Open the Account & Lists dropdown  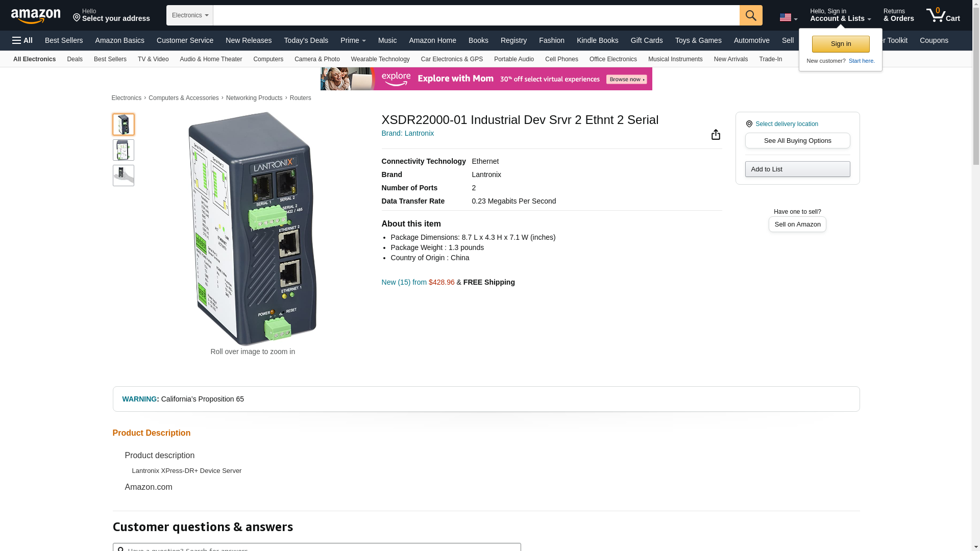840,15
